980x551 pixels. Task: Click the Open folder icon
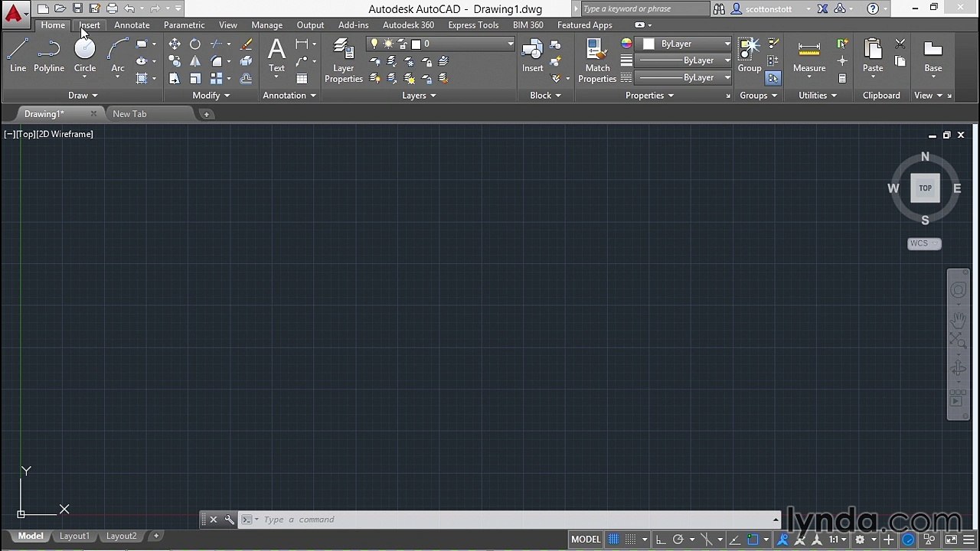coord(60,8)
